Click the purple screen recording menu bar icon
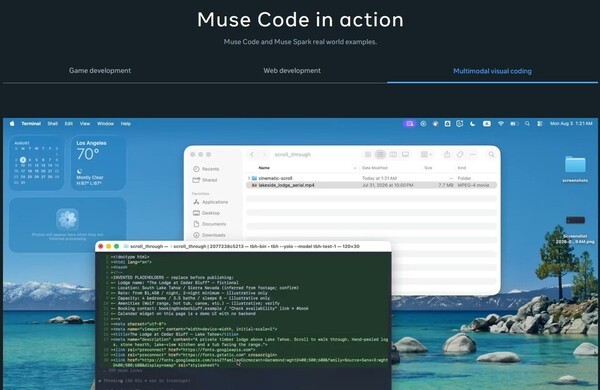The width and height of the screenshot is (600, 390). [409, 124]
